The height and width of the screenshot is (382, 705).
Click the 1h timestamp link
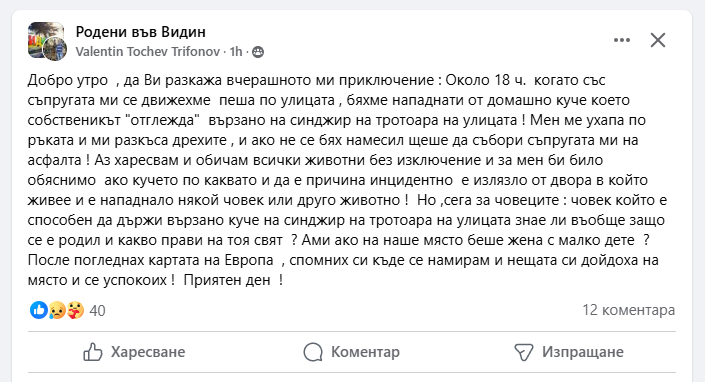coord(236,52)
